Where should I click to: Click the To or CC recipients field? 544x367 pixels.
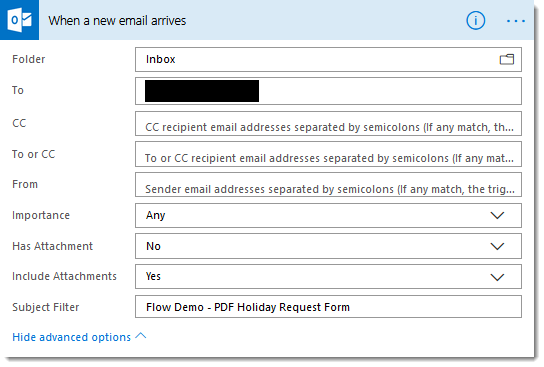coord(328,154)
